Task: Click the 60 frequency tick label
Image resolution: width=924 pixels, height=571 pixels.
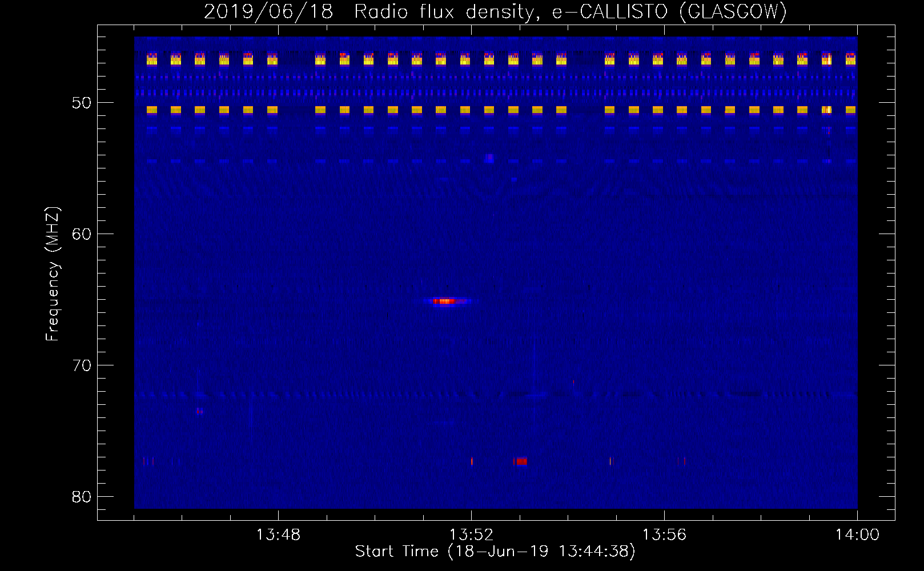Action: coord(82,234)
